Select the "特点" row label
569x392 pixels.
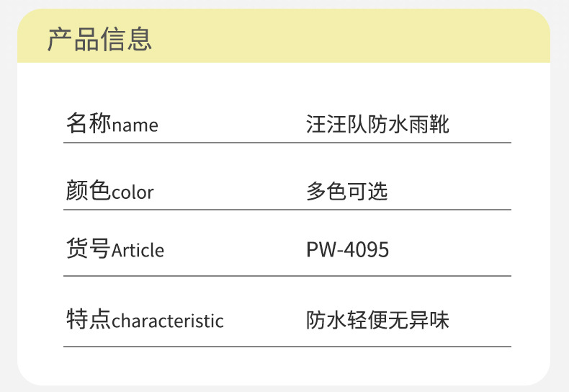click(x=88, y=320)
